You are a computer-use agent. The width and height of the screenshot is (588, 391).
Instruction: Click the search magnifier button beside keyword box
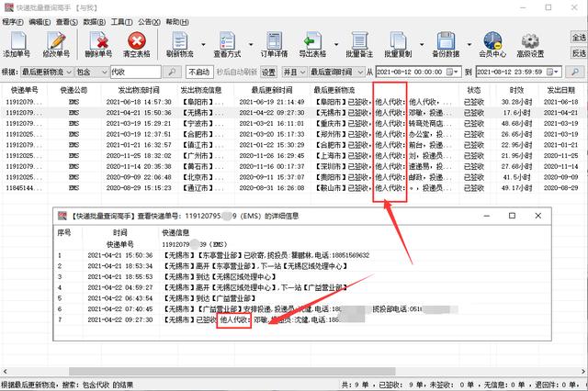[170, 72]
